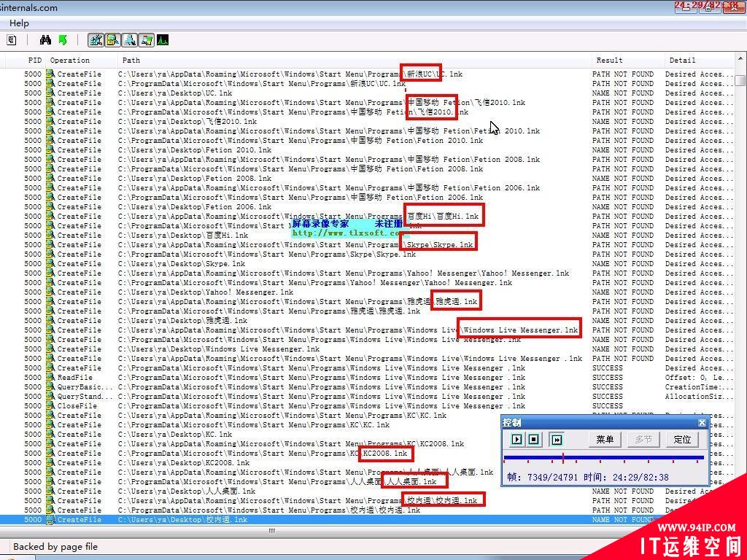Click the icon of the highlighted 校内通.lnk row
The height and width of the screenshot is (560, 747).
(50, 519)
